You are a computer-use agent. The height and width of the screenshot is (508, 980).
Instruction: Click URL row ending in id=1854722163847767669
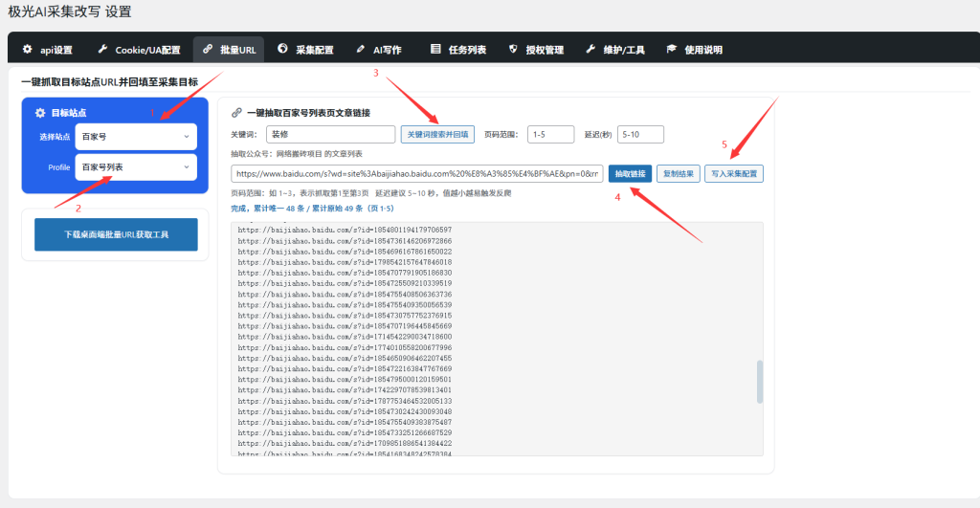(345, 368)
